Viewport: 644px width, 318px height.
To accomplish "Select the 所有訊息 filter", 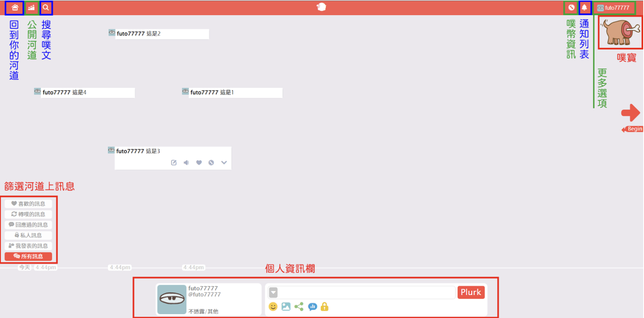I will tap(28, 256).
